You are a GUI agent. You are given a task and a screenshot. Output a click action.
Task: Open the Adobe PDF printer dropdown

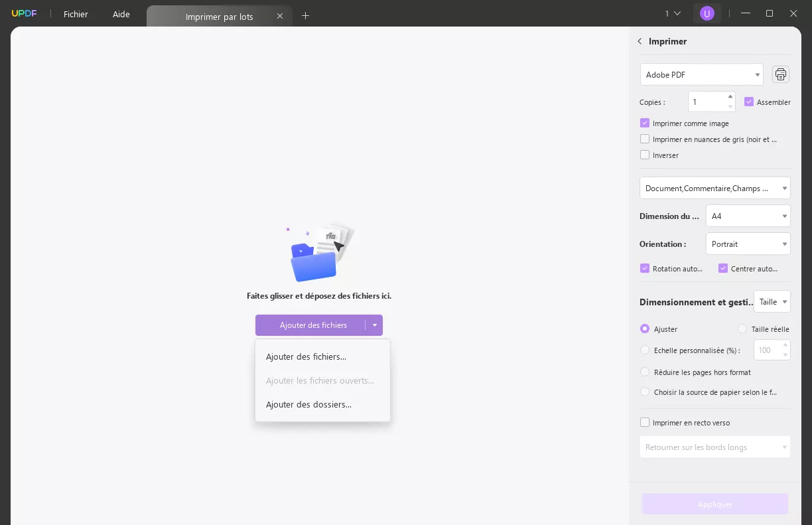click(x=701, y=74)
